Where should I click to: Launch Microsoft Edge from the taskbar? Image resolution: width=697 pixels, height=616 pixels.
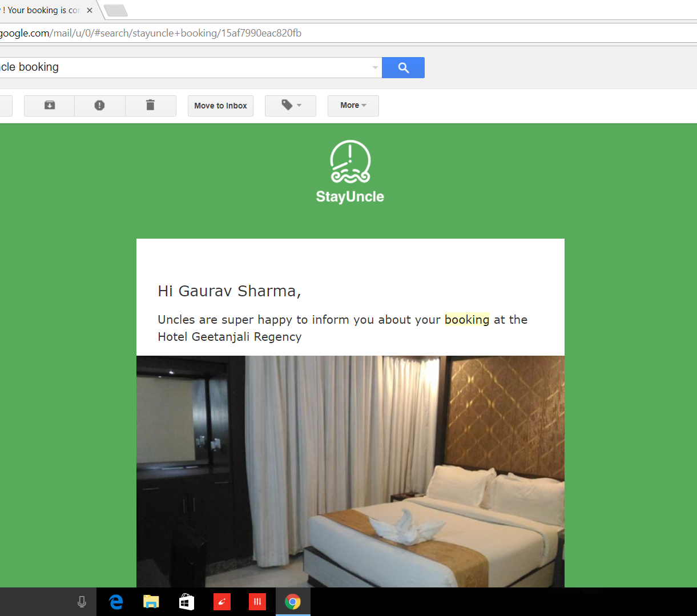click(116, 602)
